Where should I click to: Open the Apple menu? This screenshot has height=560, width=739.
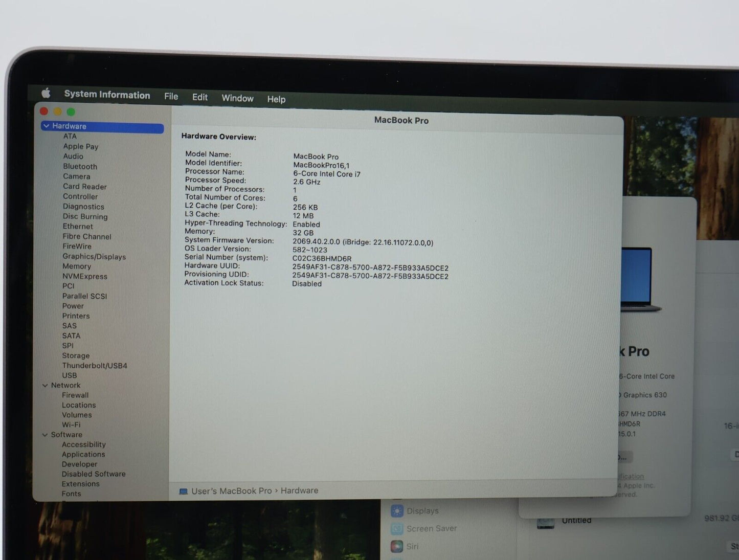click(x=46, y=93)
